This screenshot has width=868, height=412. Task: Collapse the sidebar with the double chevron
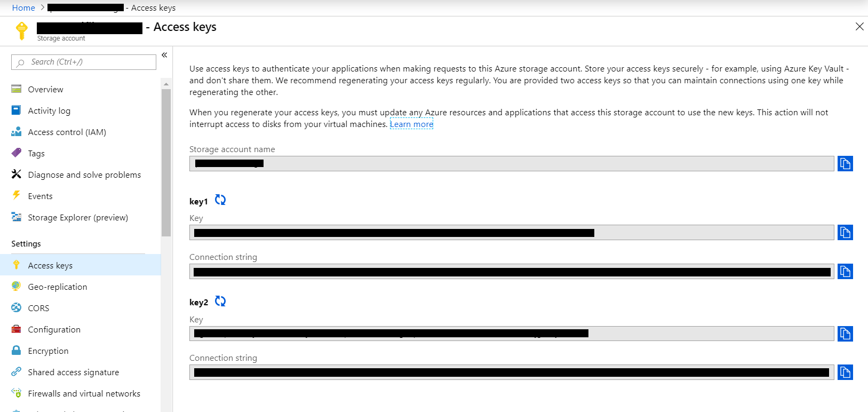(164, 55)
